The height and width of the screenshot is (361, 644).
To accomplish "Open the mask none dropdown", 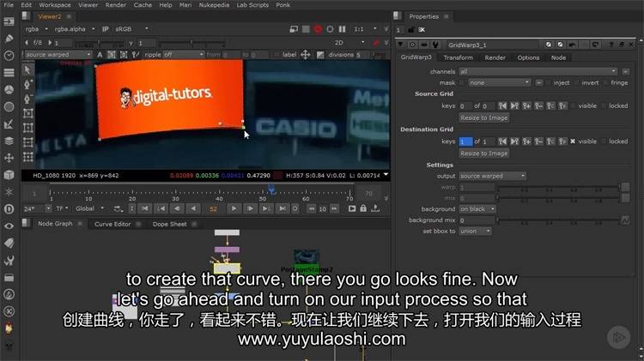I will (500, 83).
